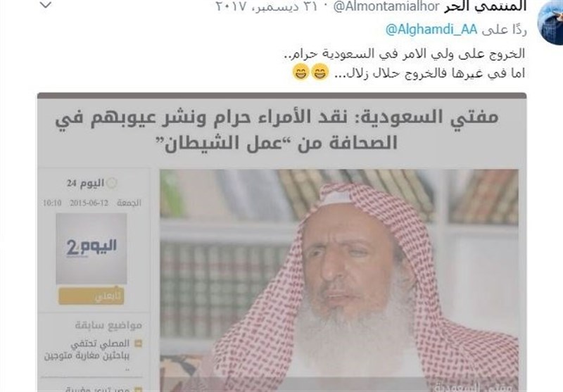
Task: Click the second grinning emoji in tweet
Action: pyautogui.click(x=301, y=72)
